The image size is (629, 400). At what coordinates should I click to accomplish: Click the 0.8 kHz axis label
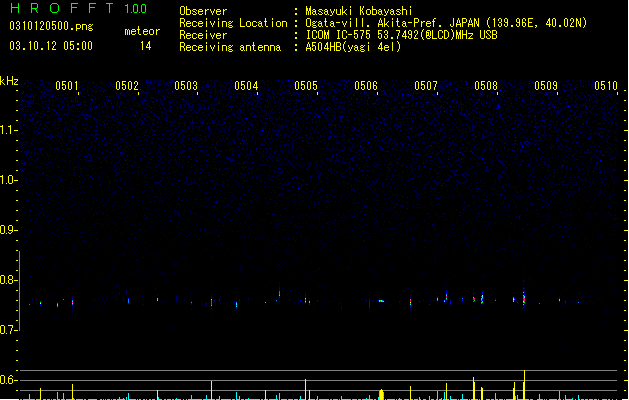coord(8,280)
